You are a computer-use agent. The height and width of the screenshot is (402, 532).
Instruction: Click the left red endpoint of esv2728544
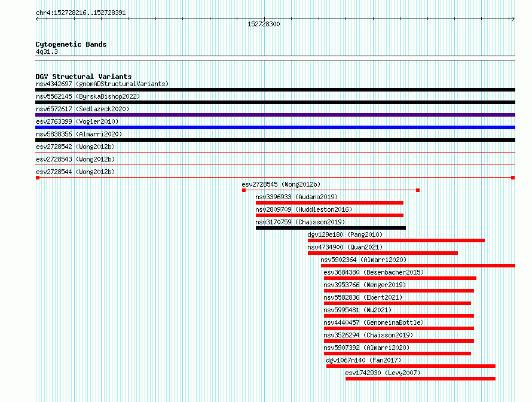pyautogui.click(x=38, y=178)
